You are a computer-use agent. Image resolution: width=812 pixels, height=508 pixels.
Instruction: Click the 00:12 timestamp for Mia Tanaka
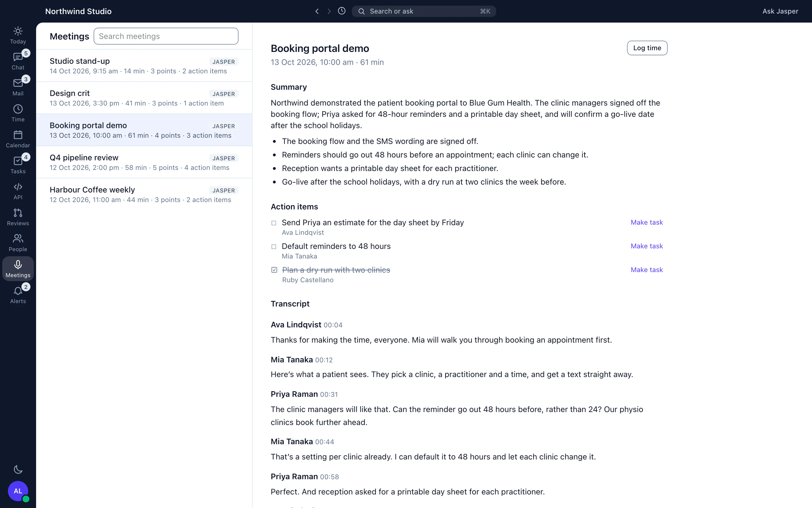click(x=324, y=360)
